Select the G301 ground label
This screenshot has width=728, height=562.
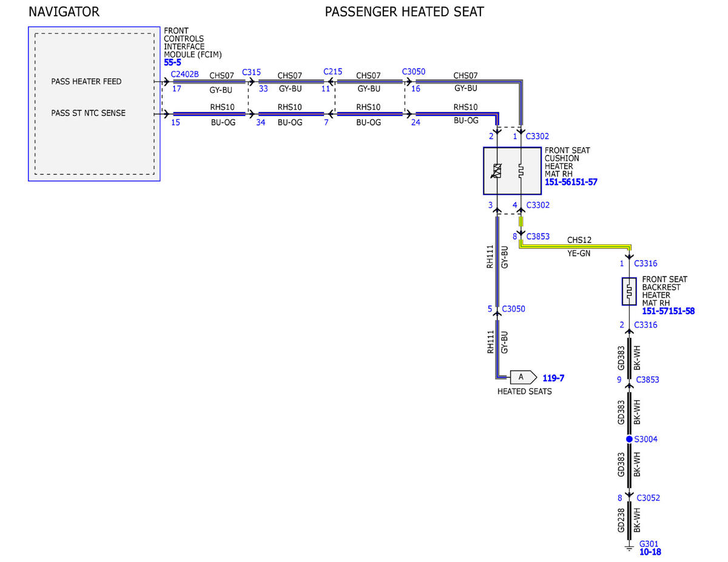(x=649, y=544)
